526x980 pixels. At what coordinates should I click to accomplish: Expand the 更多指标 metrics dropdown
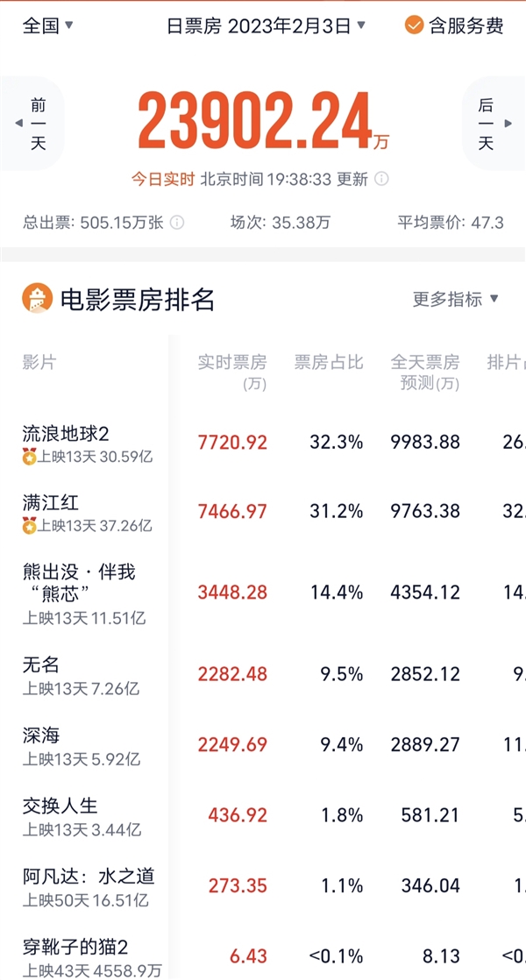452,298
